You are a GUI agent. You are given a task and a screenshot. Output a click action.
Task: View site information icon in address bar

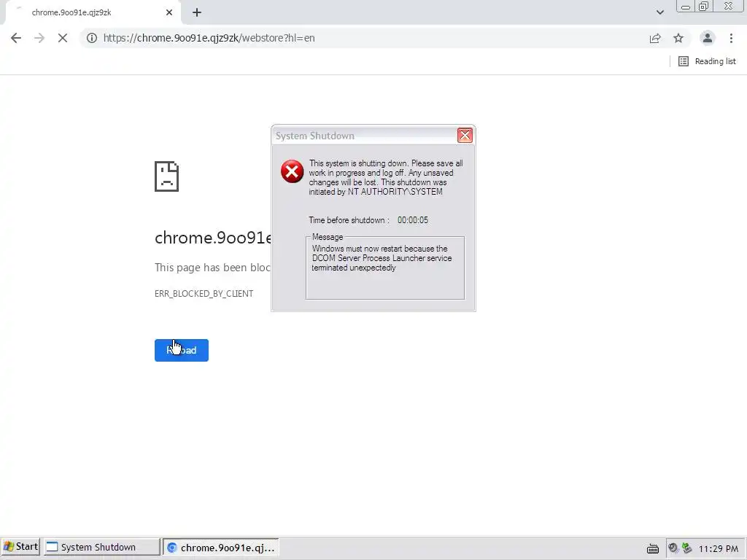coord(92,38)
